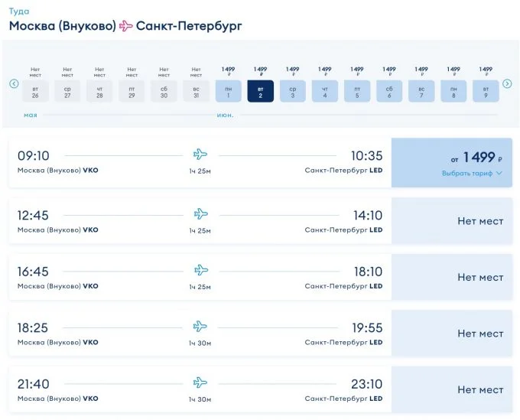Select Monday 1 June date
This screenshot has width=520, height=420.
pyautogui.click(x=228, y=91)
